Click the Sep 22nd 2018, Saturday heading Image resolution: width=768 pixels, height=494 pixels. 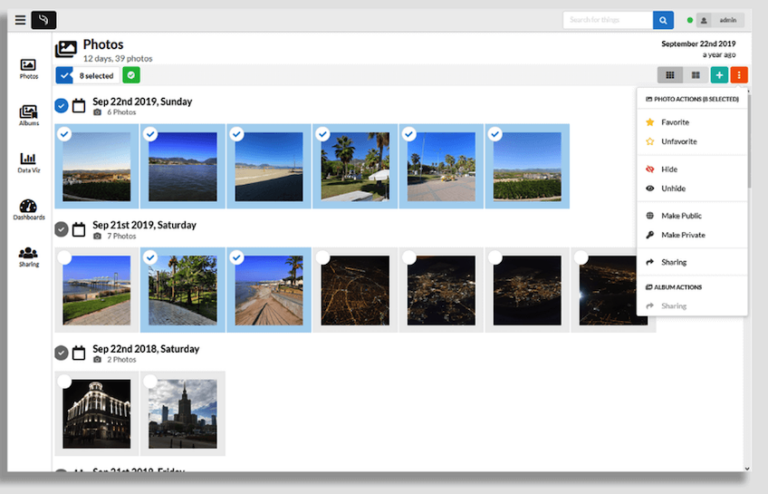tap(146, 349)
